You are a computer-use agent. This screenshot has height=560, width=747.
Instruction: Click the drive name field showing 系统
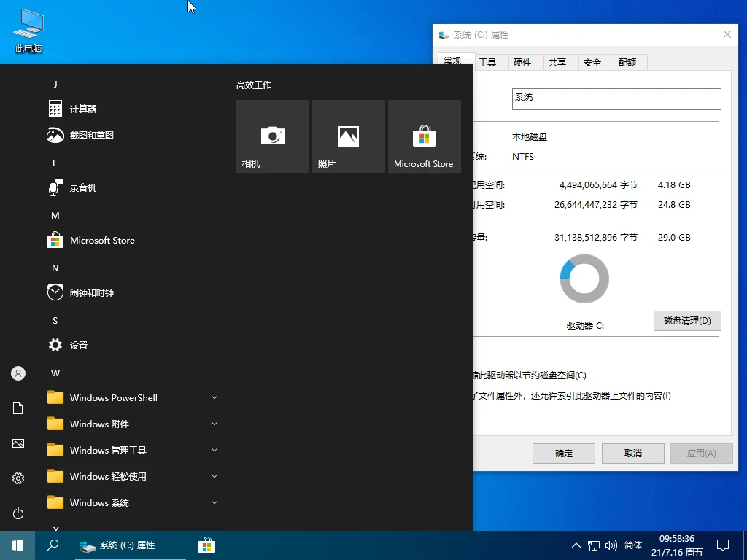click(616, 98)
